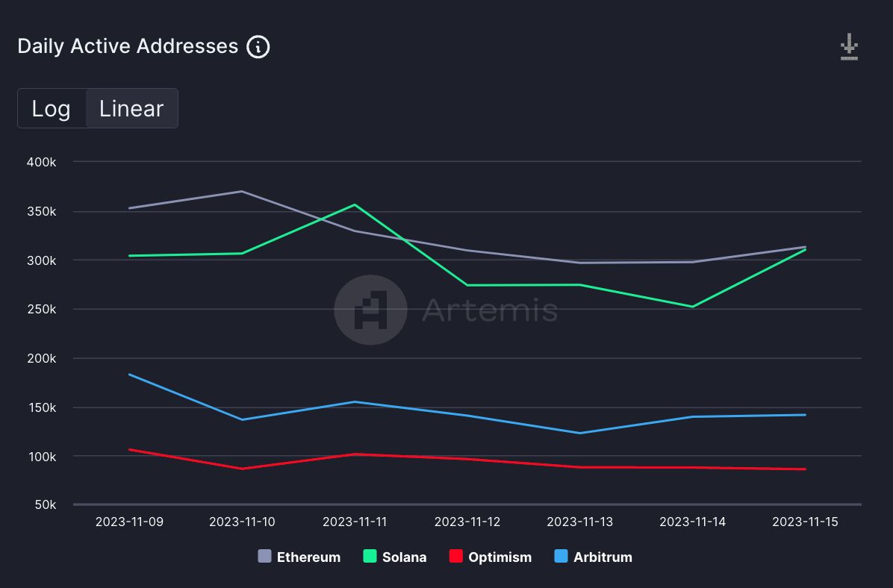893x588 pixels.
Task: Click the 2023-11-14 axis date label
Action: [x=693, y=522]
